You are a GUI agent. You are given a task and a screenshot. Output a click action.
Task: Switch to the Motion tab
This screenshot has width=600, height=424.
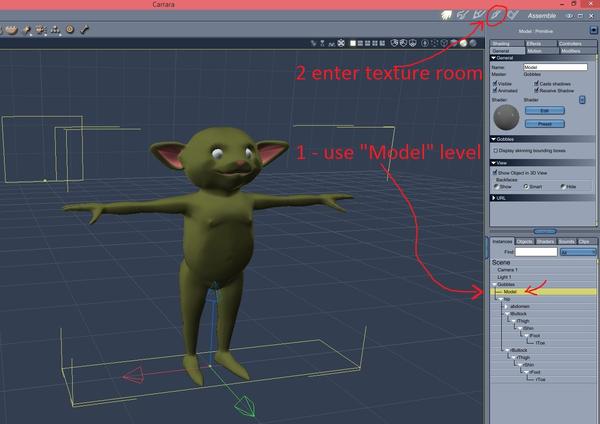tap(542, 51)
